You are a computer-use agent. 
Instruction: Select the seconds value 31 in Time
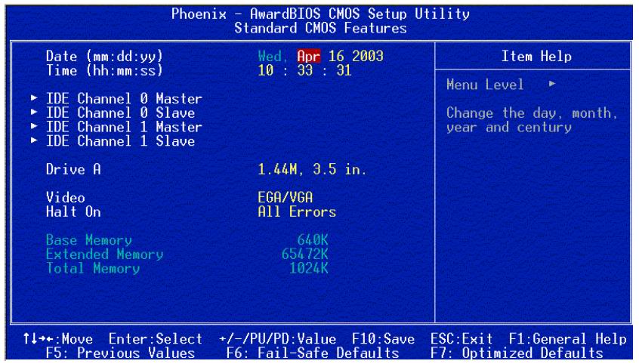click(x=344, y=70)
